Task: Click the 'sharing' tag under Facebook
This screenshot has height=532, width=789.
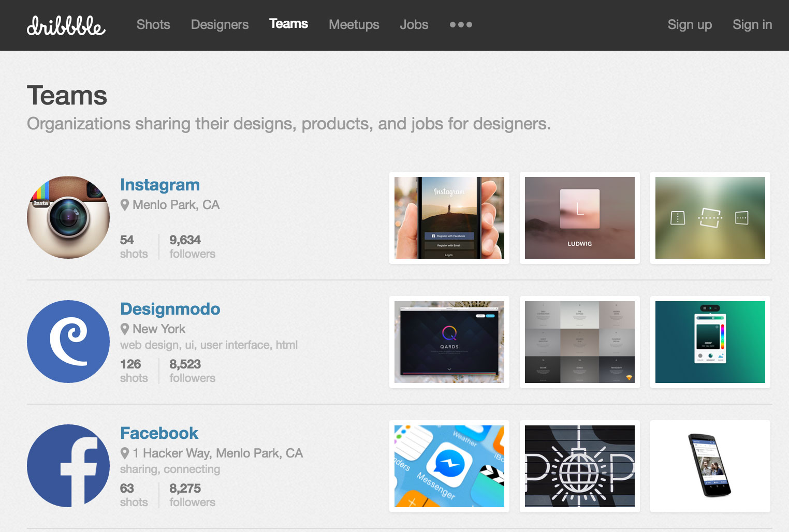Action: [139, 469]
